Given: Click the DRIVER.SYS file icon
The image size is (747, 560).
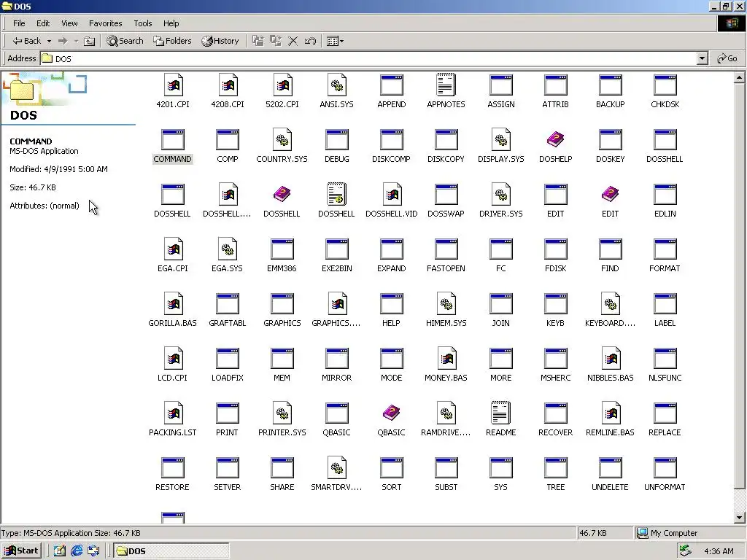Looking at the screenshot, I should click(500, 195).
